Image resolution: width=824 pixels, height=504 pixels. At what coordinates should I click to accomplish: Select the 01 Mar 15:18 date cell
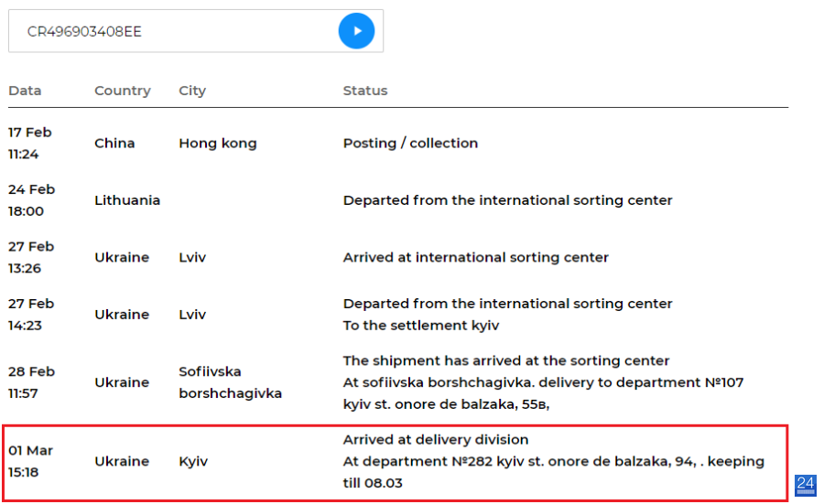pyautogui.click(x=30, y=461)
